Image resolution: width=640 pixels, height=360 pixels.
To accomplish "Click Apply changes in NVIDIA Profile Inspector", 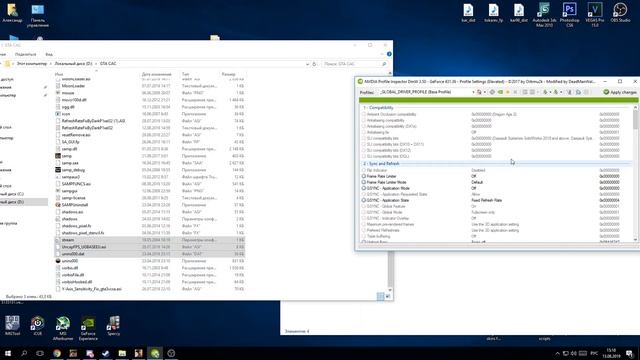I will click(620, 92).
